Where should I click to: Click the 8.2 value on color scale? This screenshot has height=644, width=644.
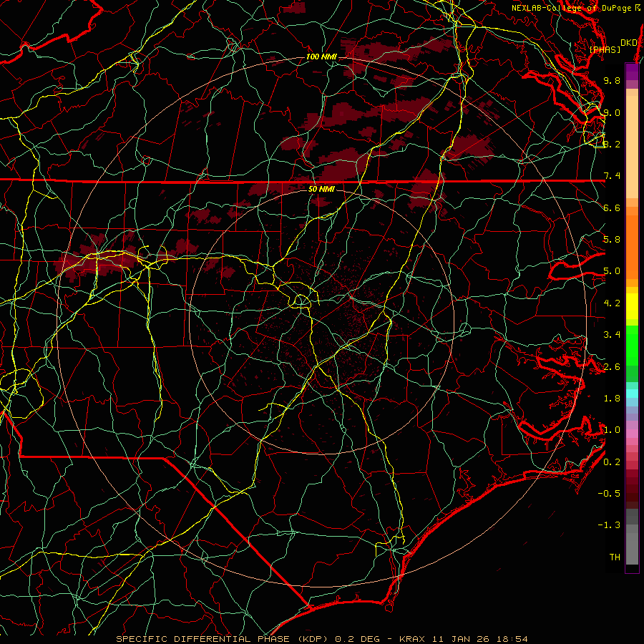pos(612,144)
